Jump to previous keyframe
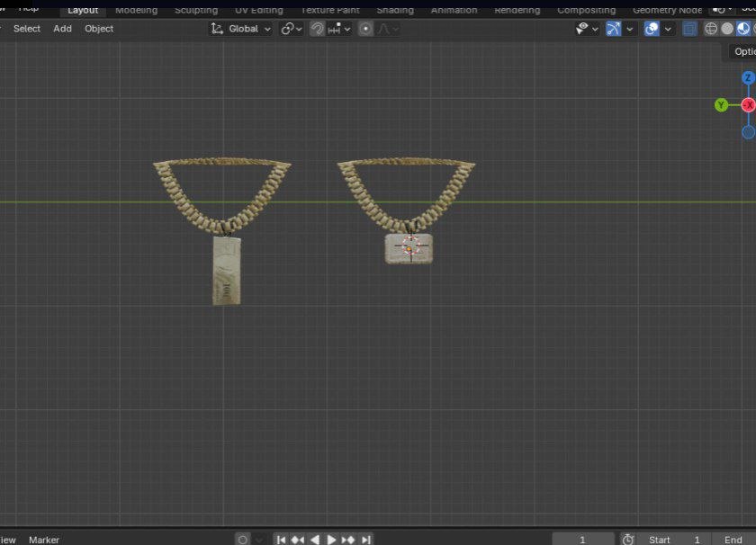The width and height of the screenshot is (756, 545). [x=298, y=540]
